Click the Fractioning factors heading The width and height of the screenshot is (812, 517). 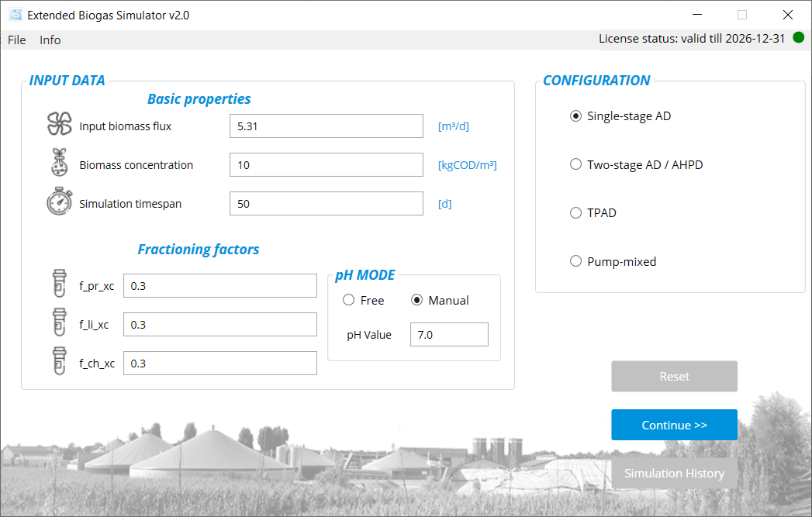point(199,250)
